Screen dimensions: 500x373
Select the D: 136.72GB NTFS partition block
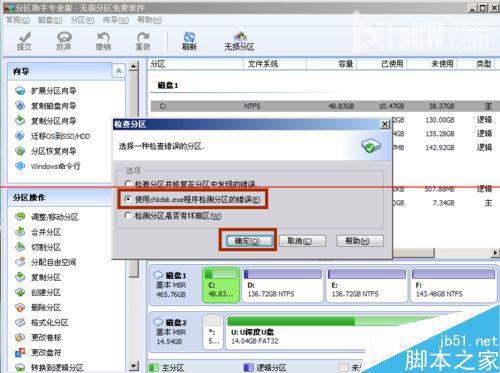[x=283, y=285]
